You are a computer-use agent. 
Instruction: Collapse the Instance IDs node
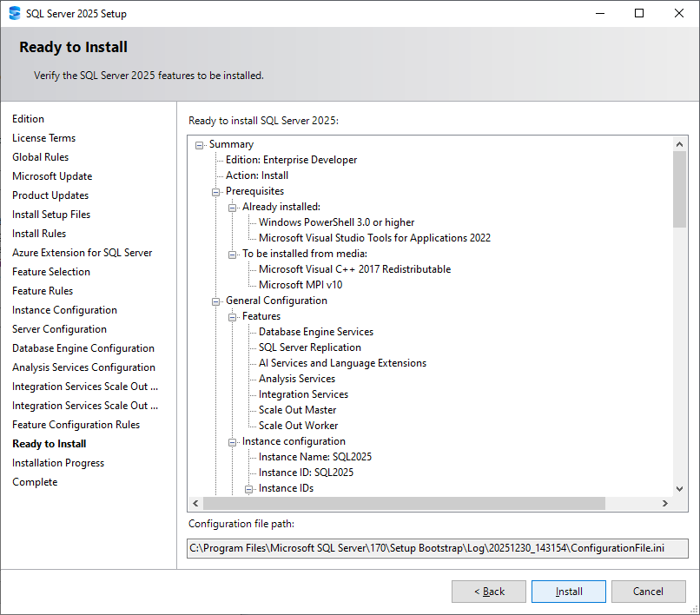coord(248,489)
